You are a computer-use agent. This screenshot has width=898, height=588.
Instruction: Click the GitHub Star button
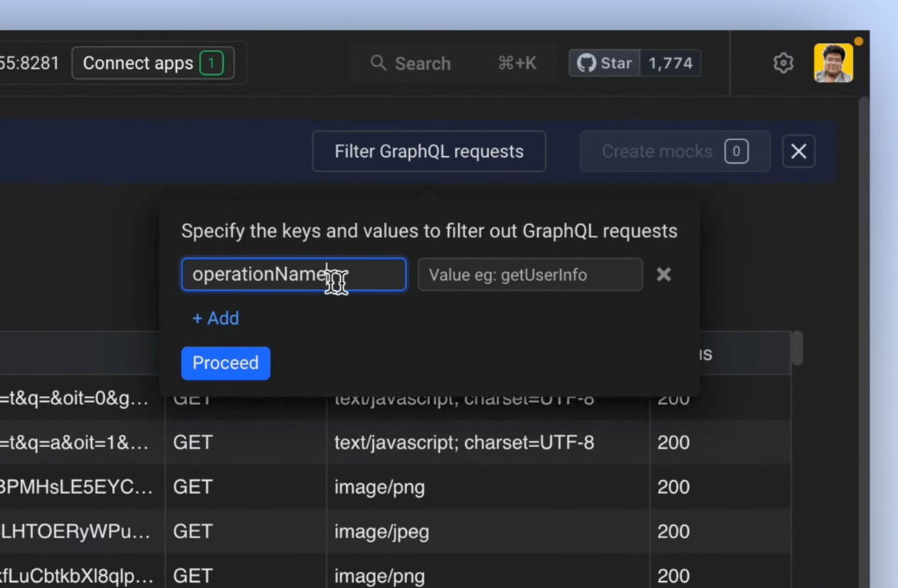(x=605, y=63)
